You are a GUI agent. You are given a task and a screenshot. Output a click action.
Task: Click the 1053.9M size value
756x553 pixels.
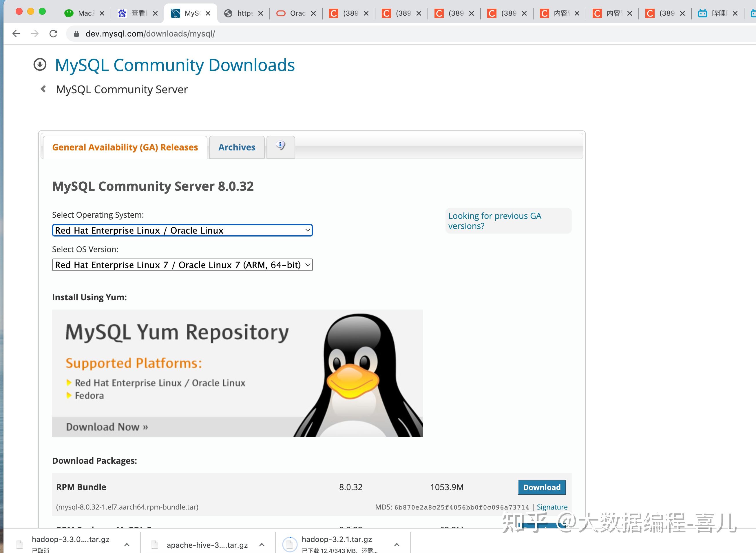[x=447, y=487]
